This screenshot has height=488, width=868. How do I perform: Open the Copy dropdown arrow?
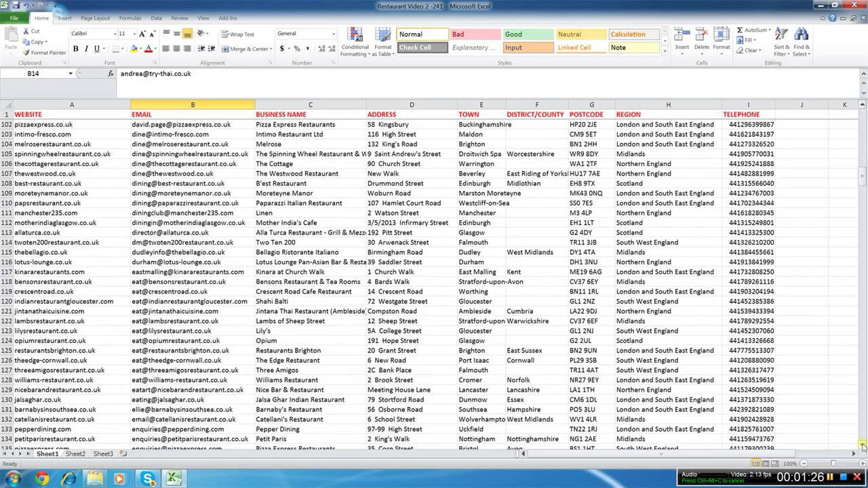(47, 42)
